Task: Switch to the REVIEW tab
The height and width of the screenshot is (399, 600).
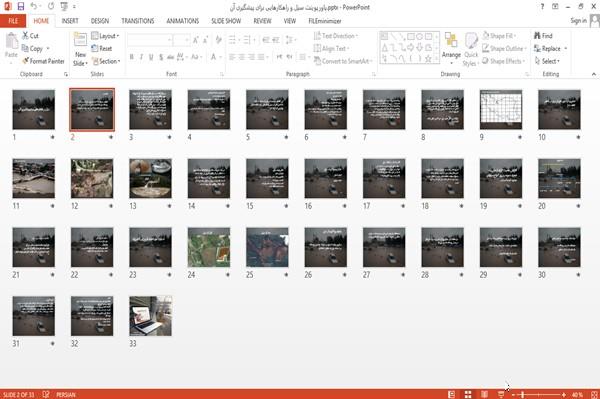Action: coord(262,21)
